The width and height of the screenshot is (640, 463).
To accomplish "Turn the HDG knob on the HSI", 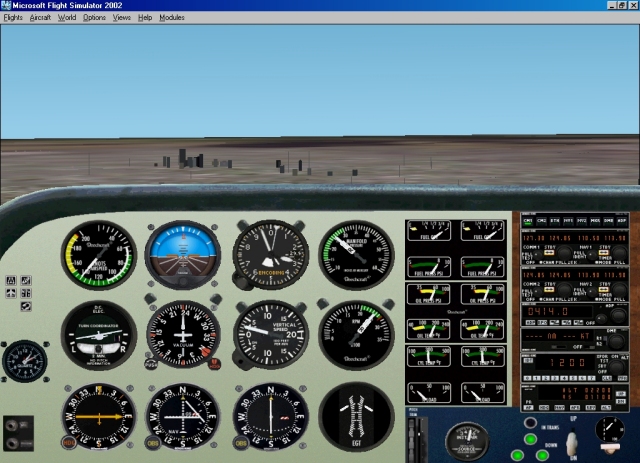I will tap(69, 442).
